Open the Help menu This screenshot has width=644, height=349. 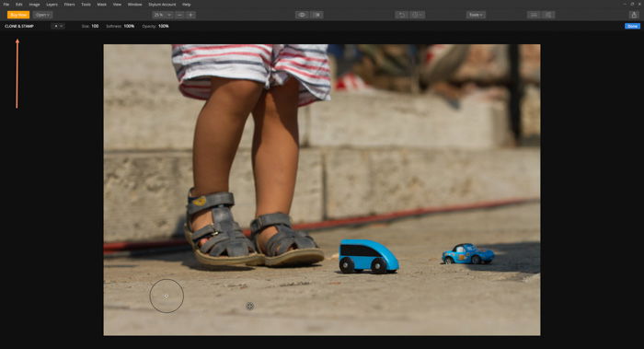pos(187,4)
